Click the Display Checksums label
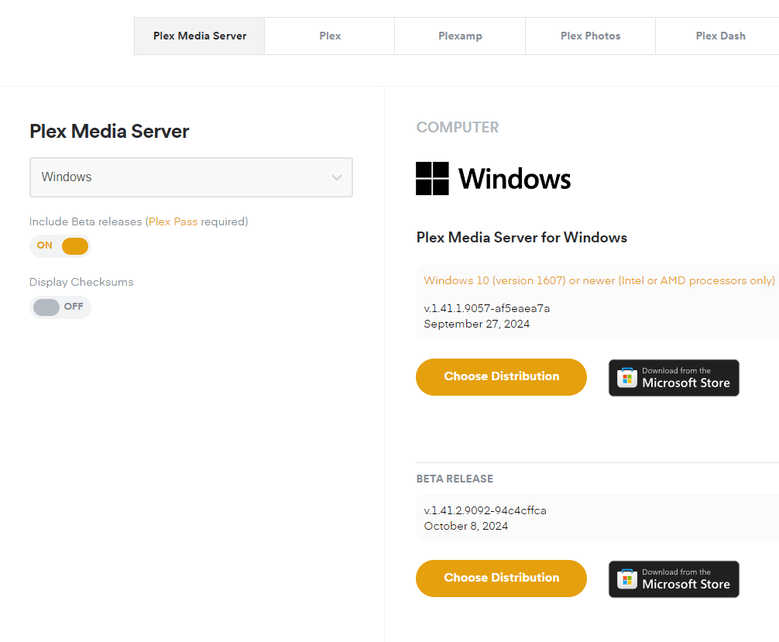The image size is (779, 642). 81,282
